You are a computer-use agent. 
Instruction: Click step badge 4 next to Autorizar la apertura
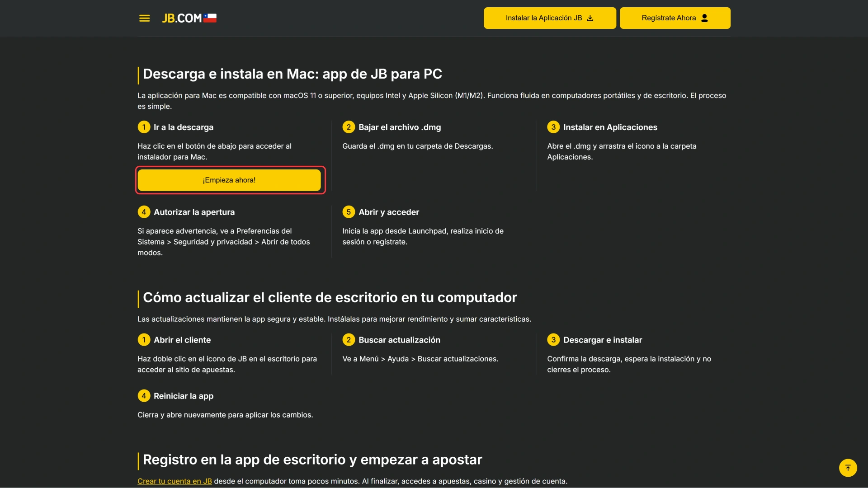pyautogui.click(x=144, y=211)
